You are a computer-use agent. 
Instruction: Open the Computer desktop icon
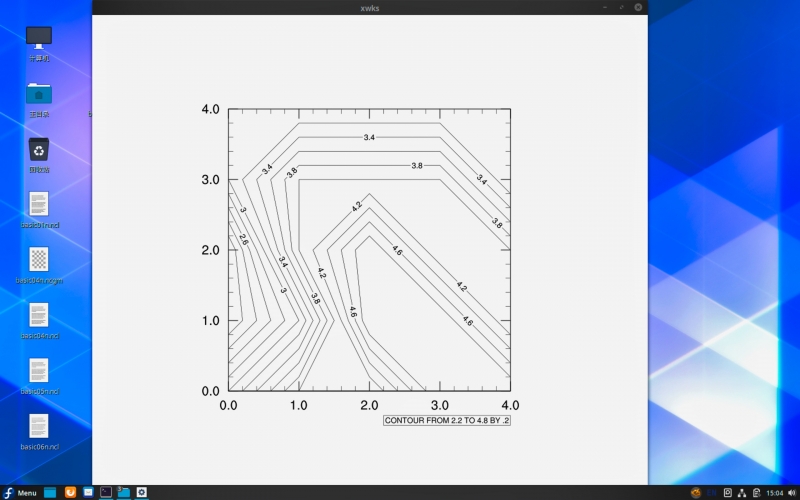click(x=39, y=38)
